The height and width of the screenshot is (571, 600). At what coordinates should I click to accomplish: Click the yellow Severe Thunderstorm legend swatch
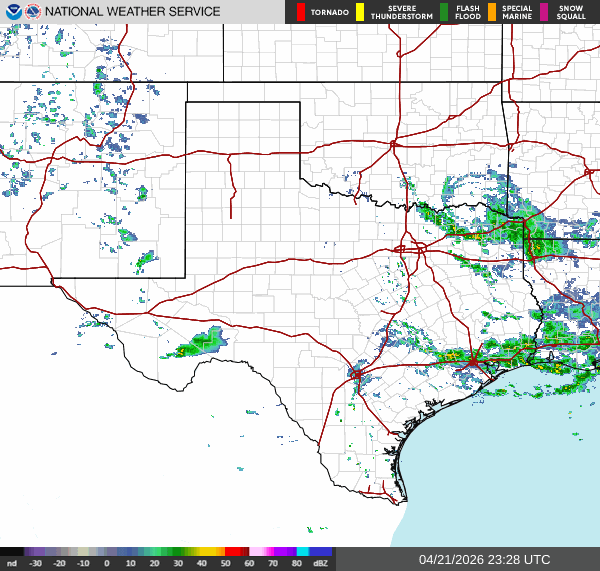point(360,12)
